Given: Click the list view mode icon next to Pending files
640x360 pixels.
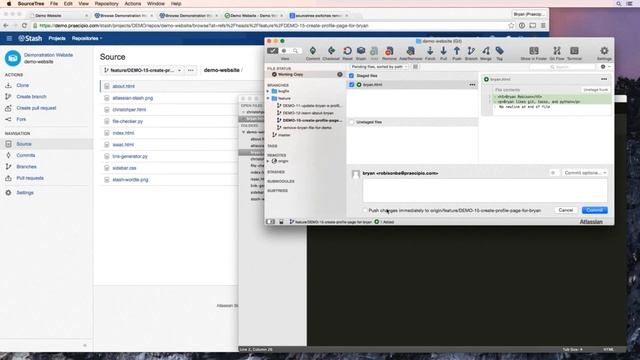Looking at the screenshot, I should pos(415,67).
